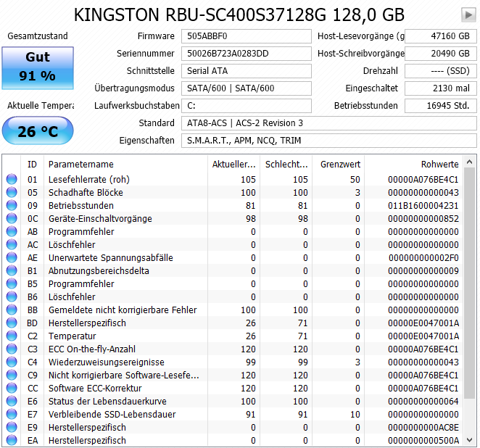Click the Host-Lesevorgänge value 47160 GB
The height and width of the screenshot is (448, 480).
point(441,36)
